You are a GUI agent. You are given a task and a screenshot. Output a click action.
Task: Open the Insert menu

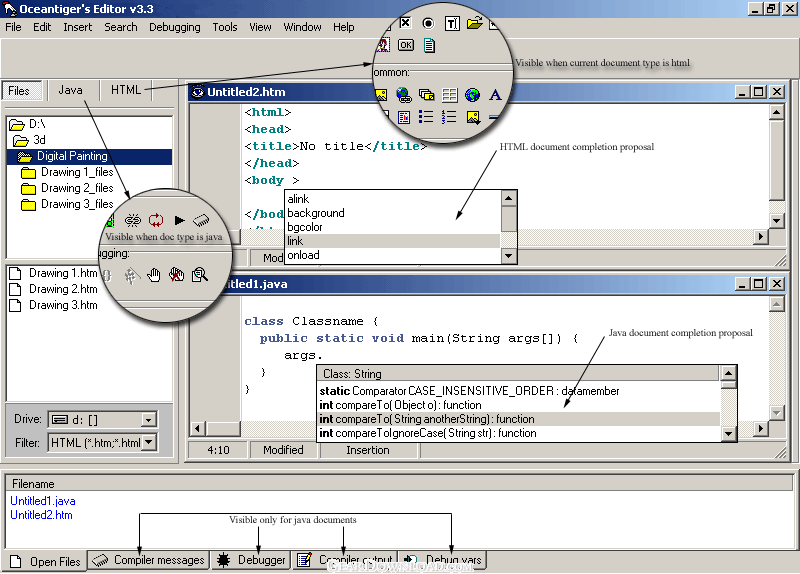coord(78,27)
